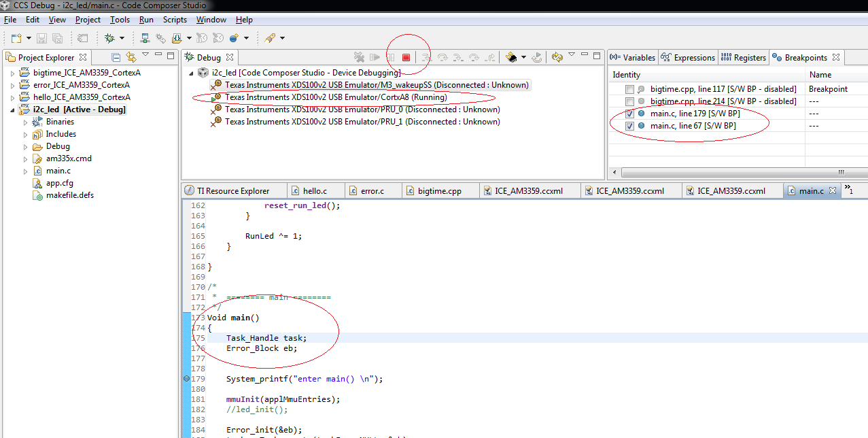The height and width of the screenshot is (438, 868).
Task: Open the Run menu
Action: (x=146, y=20)
